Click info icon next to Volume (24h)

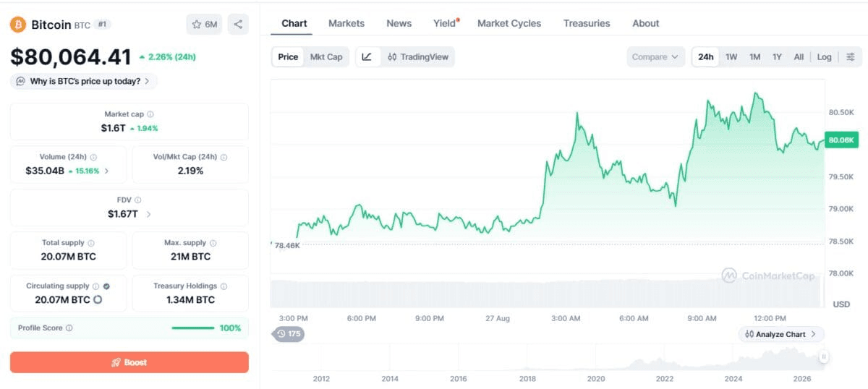pos(93,157)
